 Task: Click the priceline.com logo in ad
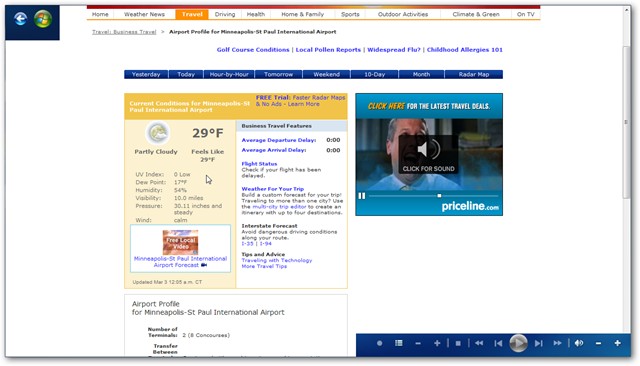[470, 206]
